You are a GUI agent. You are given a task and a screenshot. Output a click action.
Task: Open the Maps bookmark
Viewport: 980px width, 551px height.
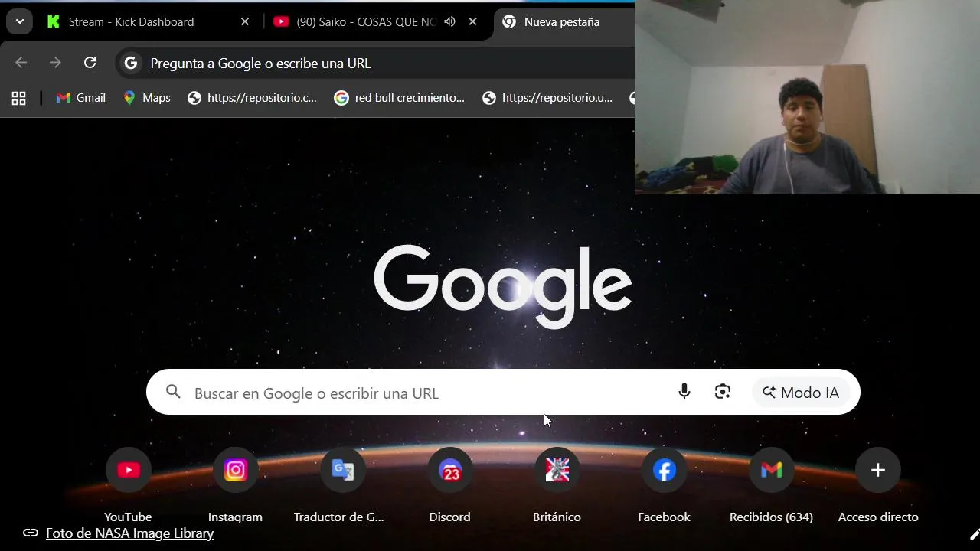point(147,98)
